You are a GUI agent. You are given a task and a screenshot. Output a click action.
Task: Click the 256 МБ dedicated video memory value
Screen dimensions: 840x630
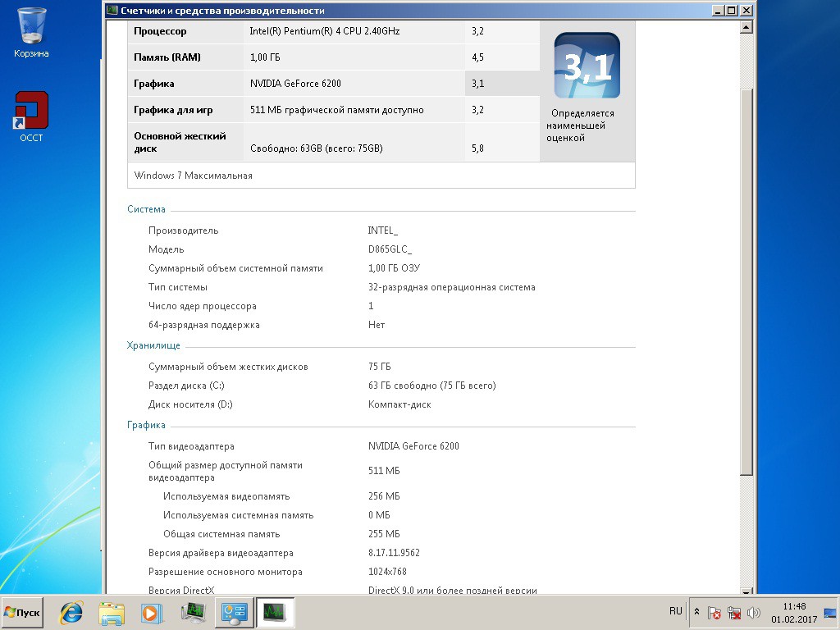[384, 496]
